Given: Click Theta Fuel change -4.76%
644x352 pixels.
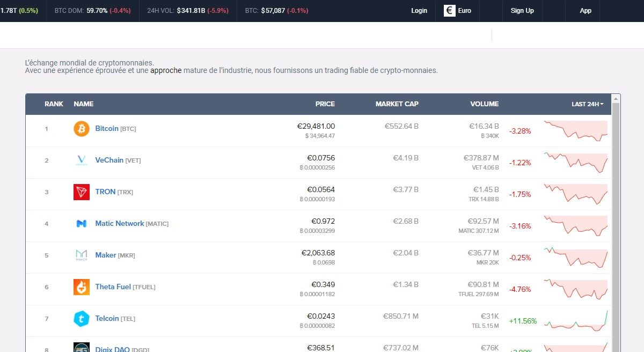Looking at the screenshot, I should coord(520,289).
